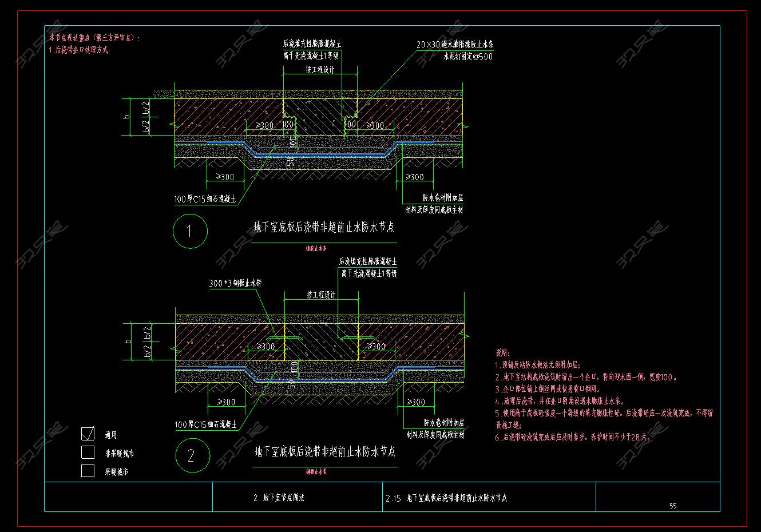The width and height of the screenshot is (761, 532).
Task: Select the text 水泥钉固定@500
Action: 468,57
